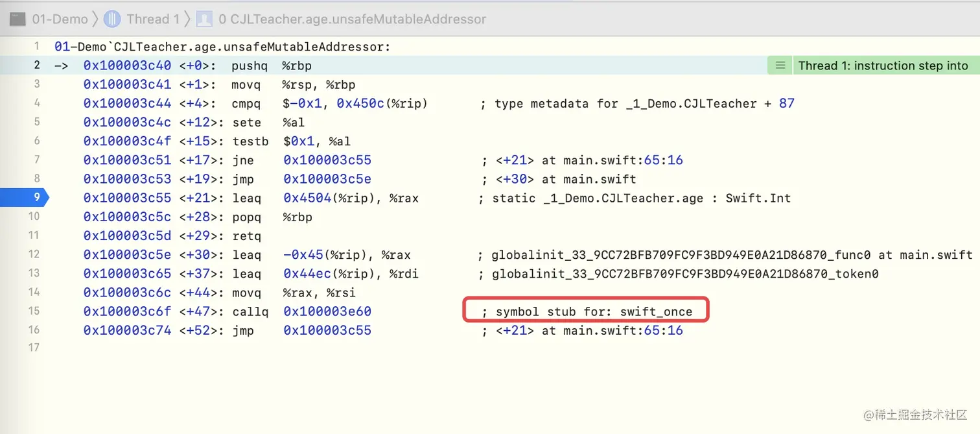Click jmp target address 0x100003c5e on line 8
Image resolution: width=980 pixels, height=434 pixels.
[327, 178]
